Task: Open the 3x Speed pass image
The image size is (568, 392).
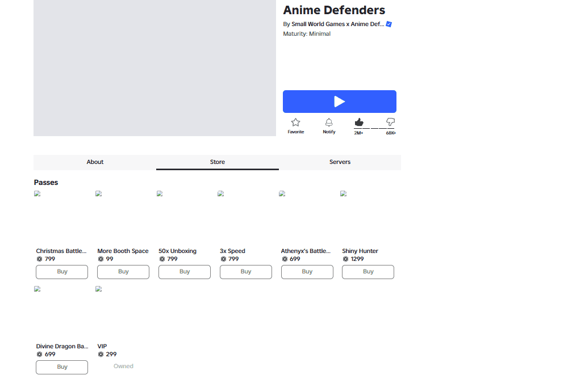Action: point(220,193)
